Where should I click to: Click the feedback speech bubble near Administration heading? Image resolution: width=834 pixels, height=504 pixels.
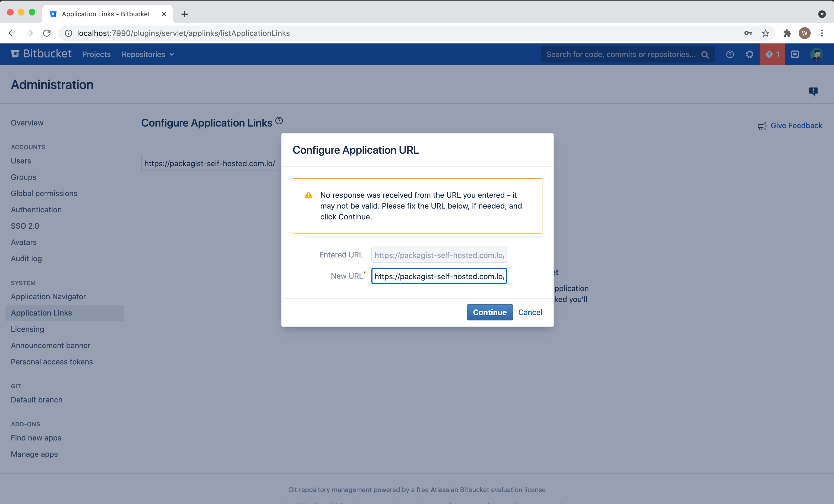coord(814,91)
